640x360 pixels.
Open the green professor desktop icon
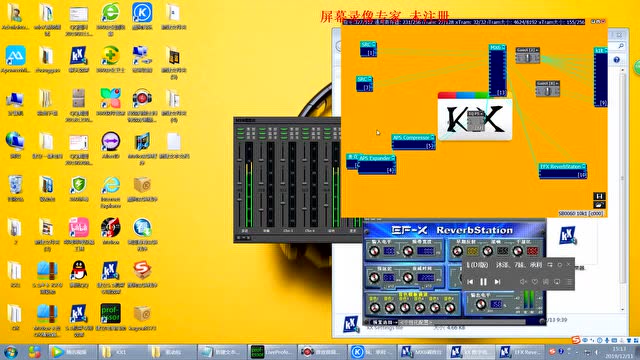click(x=111, y=318)
